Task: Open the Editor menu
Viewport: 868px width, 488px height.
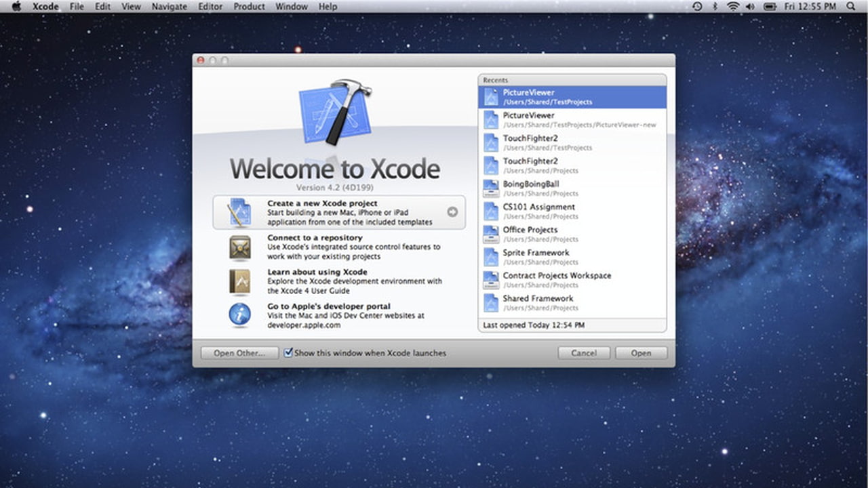Action: [210, 6]
